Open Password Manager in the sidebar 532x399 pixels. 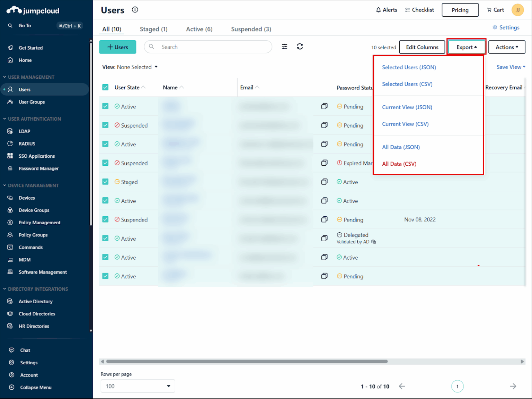point(38,168)
